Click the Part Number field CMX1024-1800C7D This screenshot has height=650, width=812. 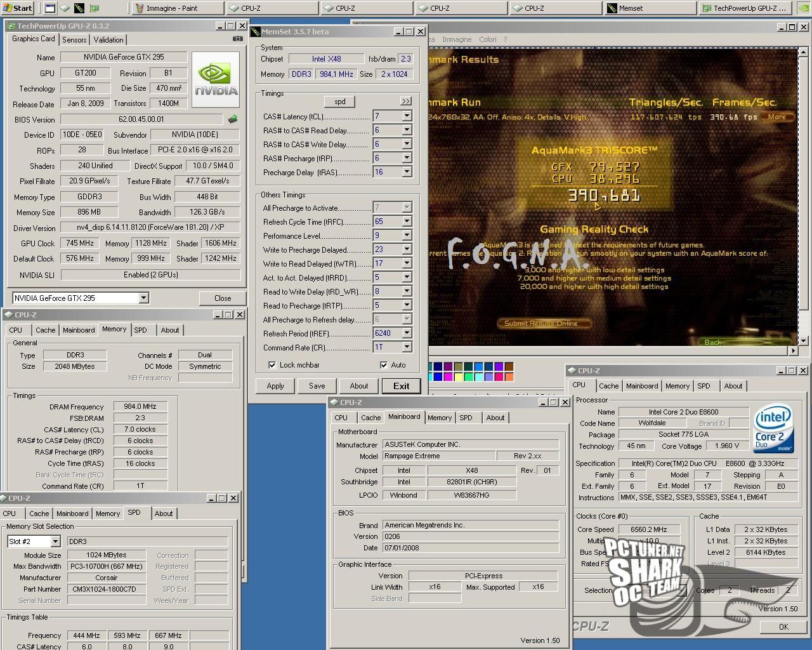click(x=107, y=589)
